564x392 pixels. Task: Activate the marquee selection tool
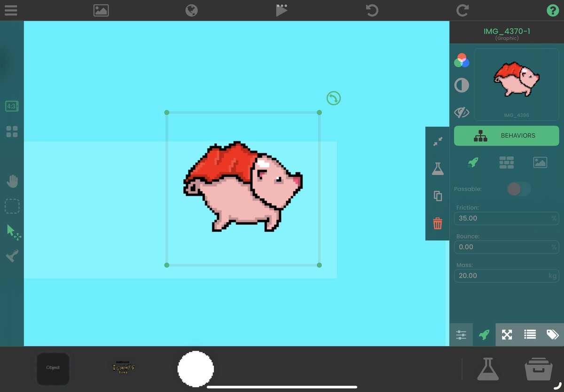(x=12, y=206)
